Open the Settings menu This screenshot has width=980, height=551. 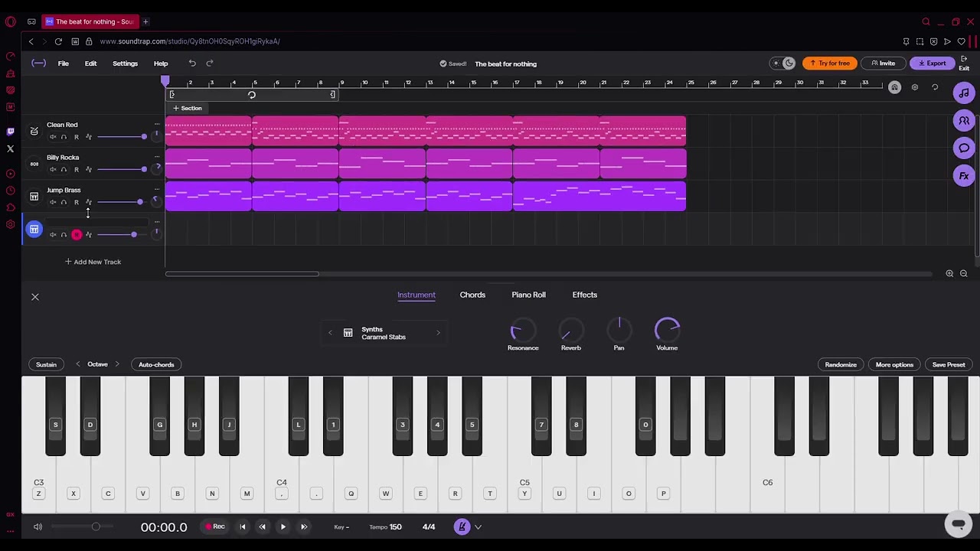125,64
